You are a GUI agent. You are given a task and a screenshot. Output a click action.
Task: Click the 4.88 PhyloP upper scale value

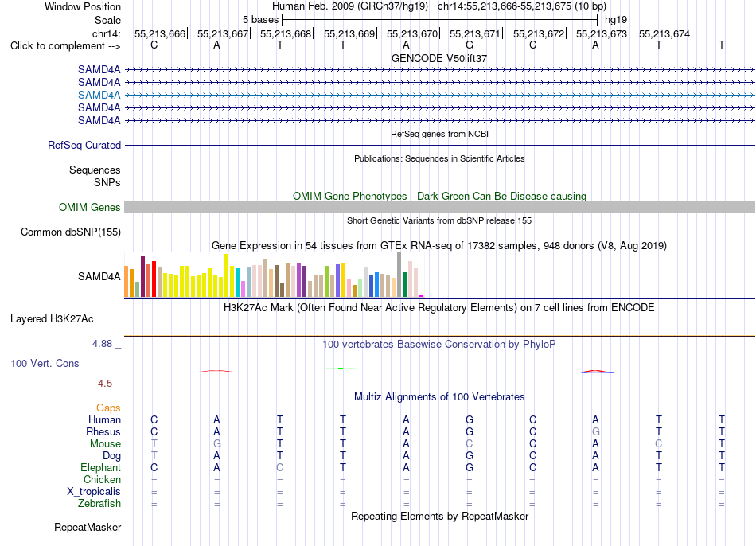(102, 344)
